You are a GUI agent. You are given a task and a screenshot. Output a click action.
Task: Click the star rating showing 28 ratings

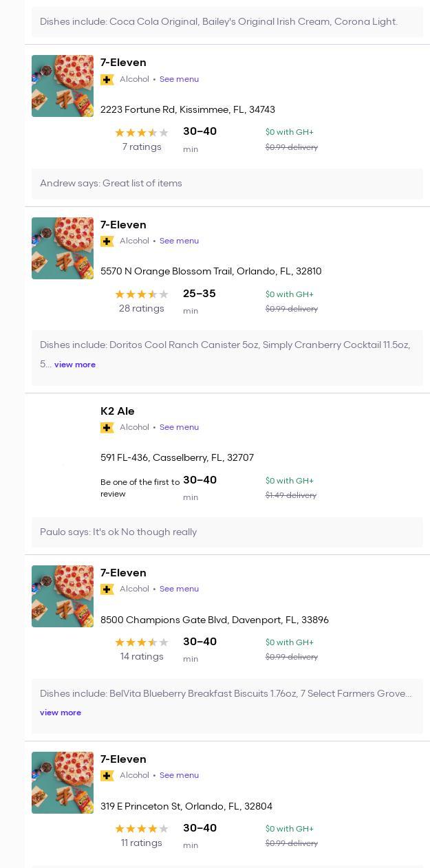tap(141, 294)
